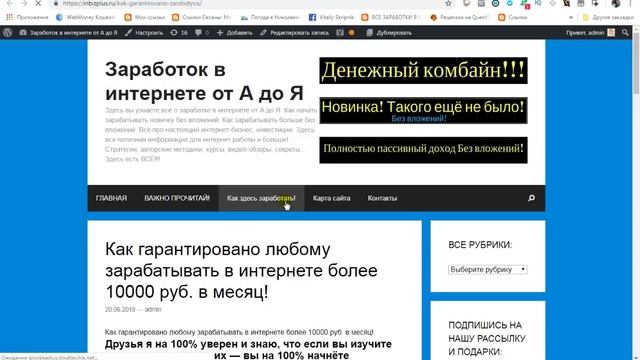Open 'Карта сайта' menu item
This screenshot has height=360, width=640.
[x=331, y=198]
